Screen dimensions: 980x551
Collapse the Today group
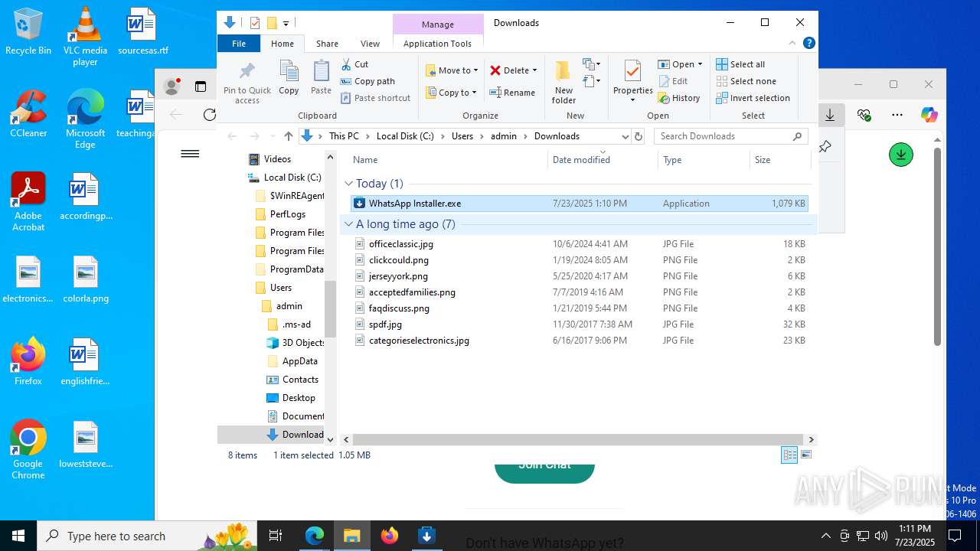pyautogui.click(x=348, y=184)
